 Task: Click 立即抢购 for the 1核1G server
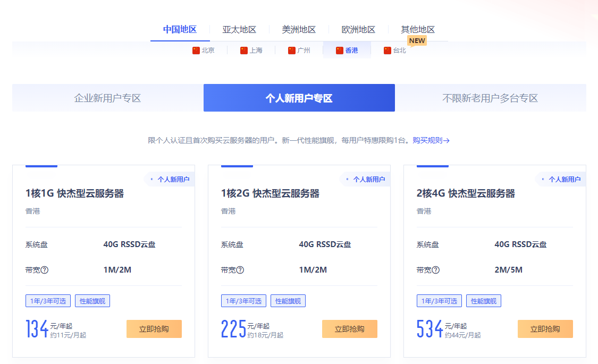click(x=154, y=329)
